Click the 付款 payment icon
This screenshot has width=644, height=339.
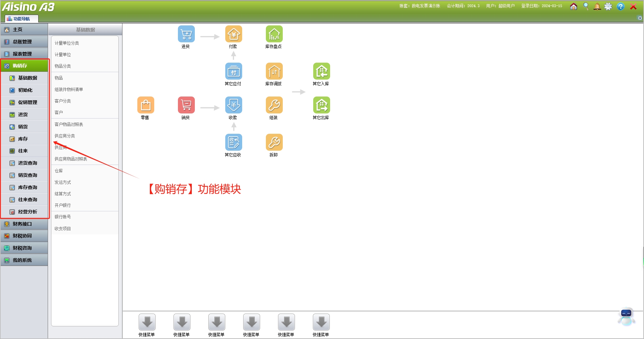(233, 34)
